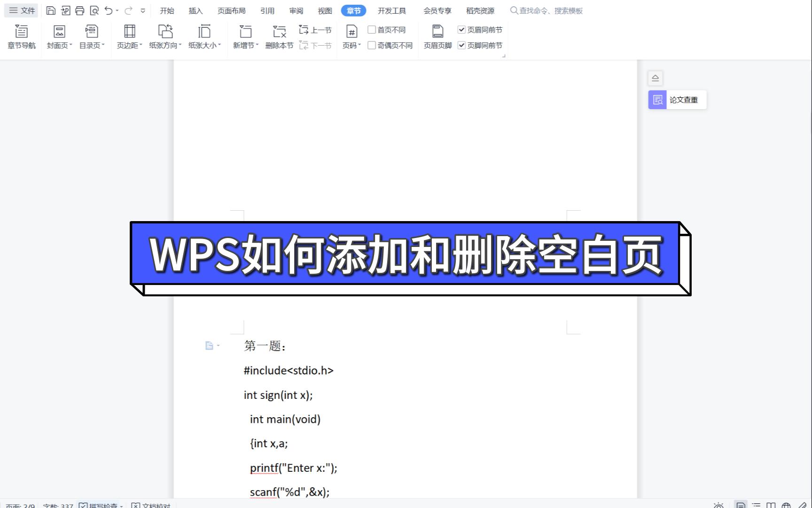Switch to the 开始 tab
Image resolution: width=812 pixels, height=508 pixels.
167,10
